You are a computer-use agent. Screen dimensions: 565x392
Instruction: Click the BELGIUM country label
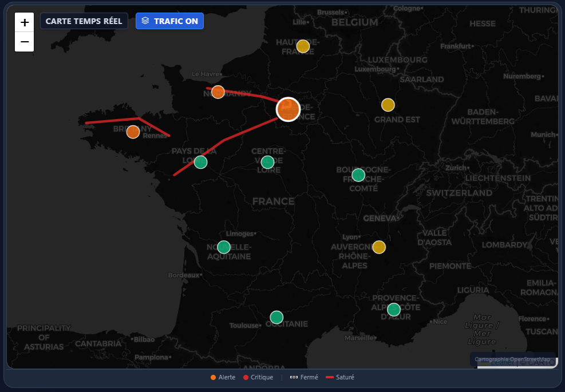click(355, 22)
